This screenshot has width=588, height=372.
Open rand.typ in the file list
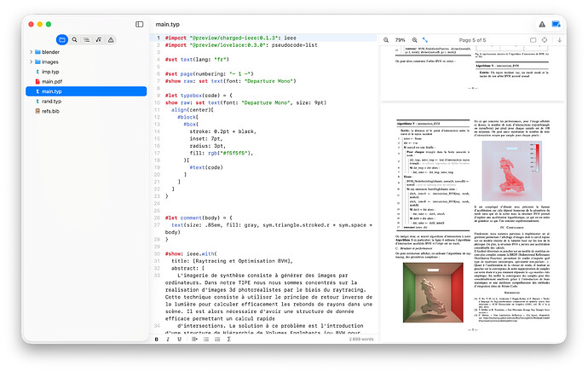pyautogui.click(x=86, y=101)
